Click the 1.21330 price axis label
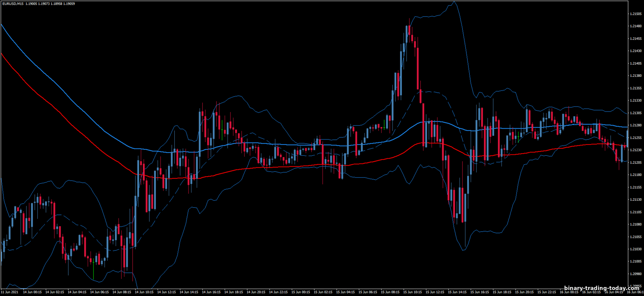 [x=635, y=101]
